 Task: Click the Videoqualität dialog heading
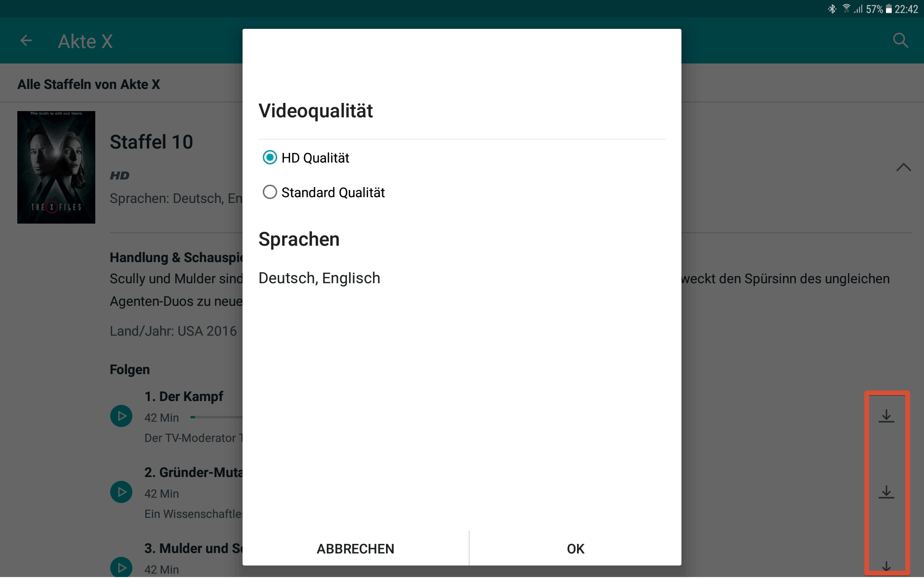pos(316,111)
